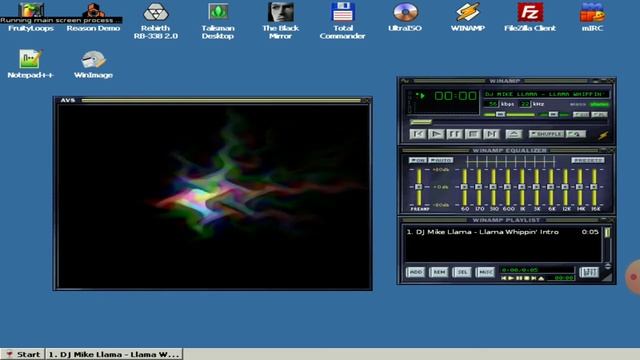Click the playlist mini eject button
The image size is (640, 360).
pos(541,278)
